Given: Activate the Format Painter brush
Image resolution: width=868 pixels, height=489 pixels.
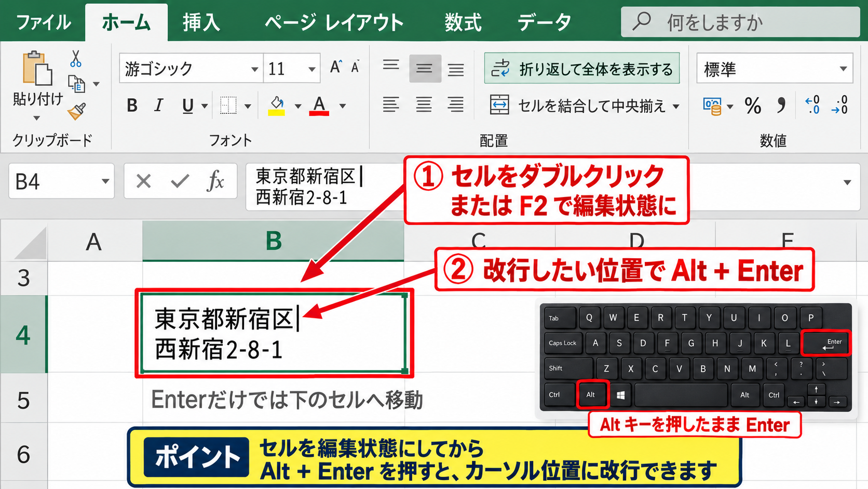Looking at the screenshot, I should (77, 111).
